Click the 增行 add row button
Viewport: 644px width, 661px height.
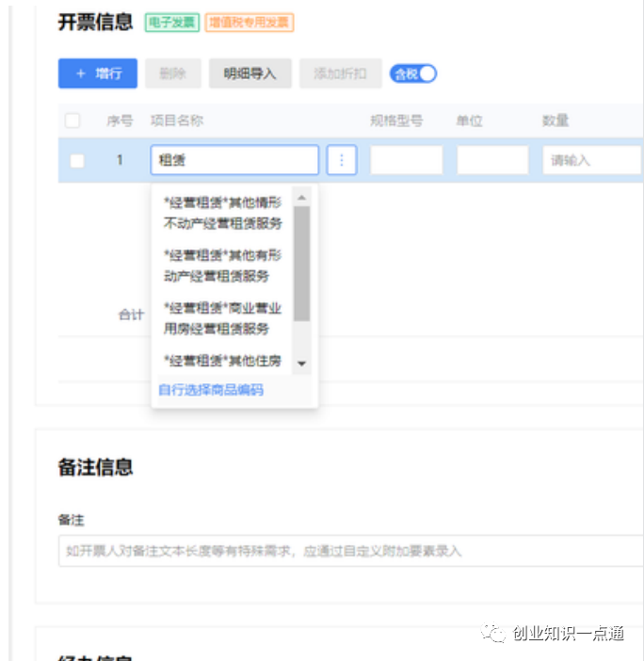pos(97,73)
